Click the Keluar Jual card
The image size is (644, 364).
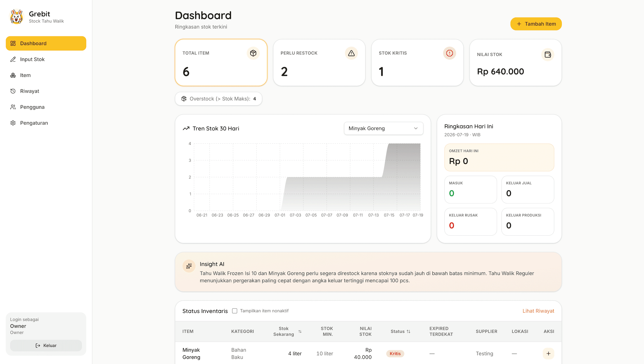click(528, 189)
